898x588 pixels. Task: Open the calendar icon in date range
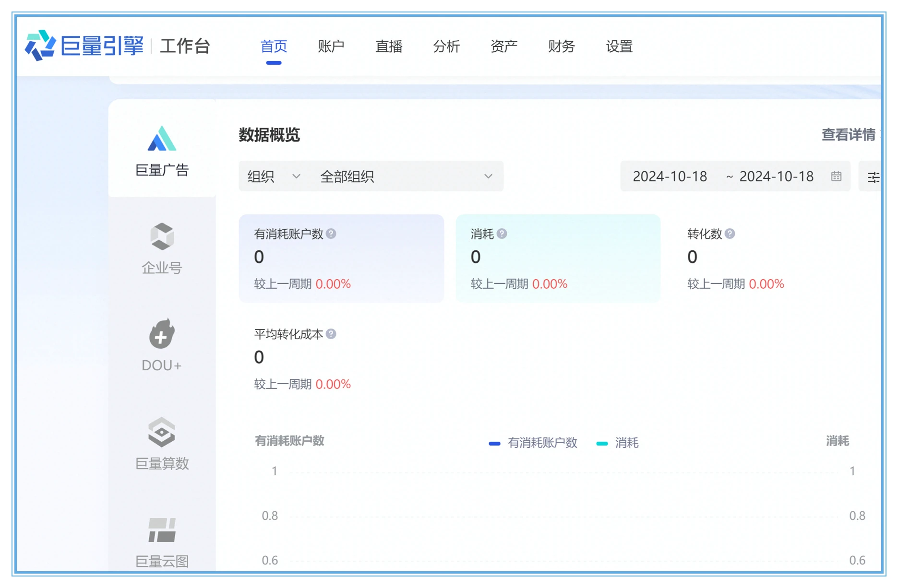click(x=836, y=176)
